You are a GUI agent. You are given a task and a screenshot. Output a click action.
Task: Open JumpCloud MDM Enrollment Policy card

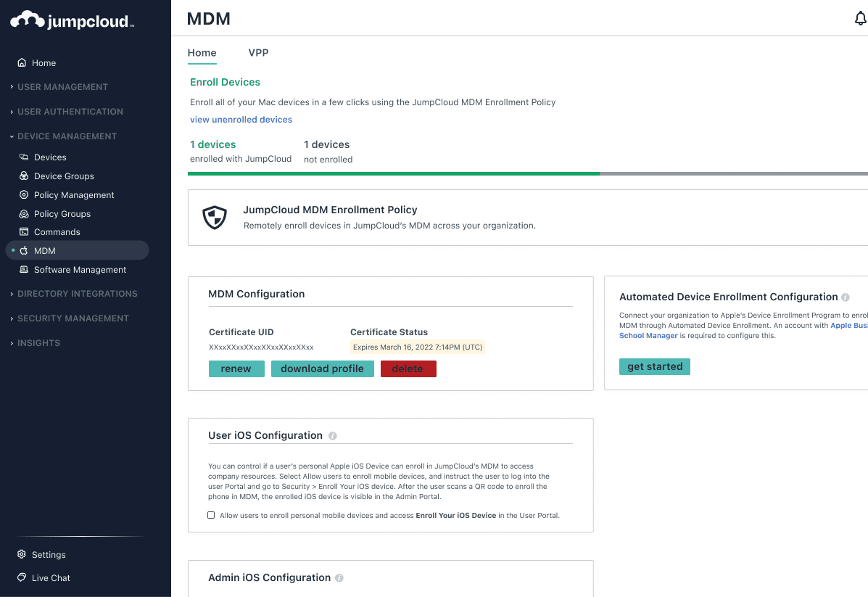[x=528, y=218]
